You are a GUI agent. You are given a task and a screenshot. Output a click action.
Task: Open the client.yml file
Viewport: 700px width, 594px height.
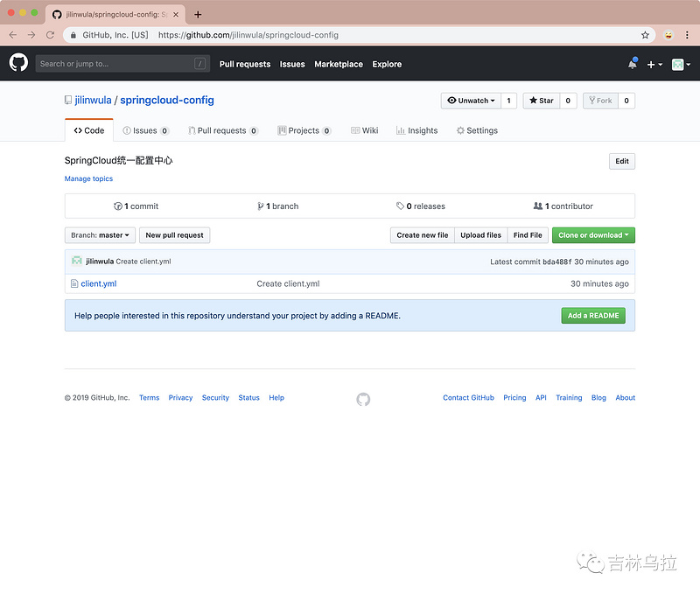point(99,283)
